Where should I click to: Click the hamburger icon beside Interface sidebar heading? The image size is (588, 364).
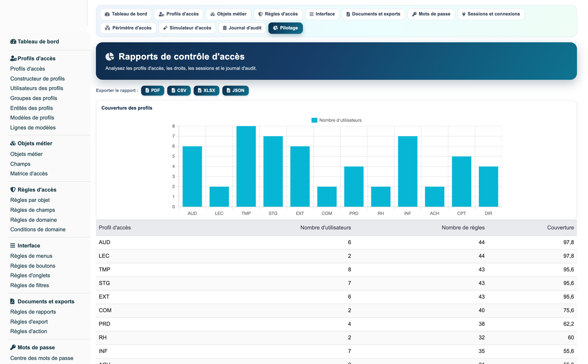click(13, 245)
